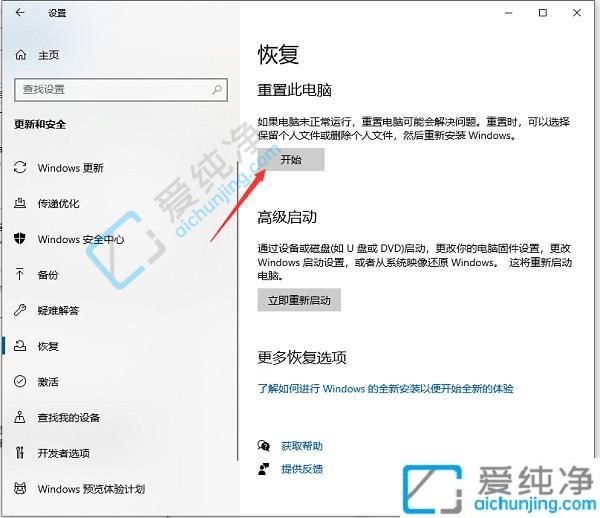
Task: Click the Windows 预览体验计划 cat icon
Action: pos(20,489)
